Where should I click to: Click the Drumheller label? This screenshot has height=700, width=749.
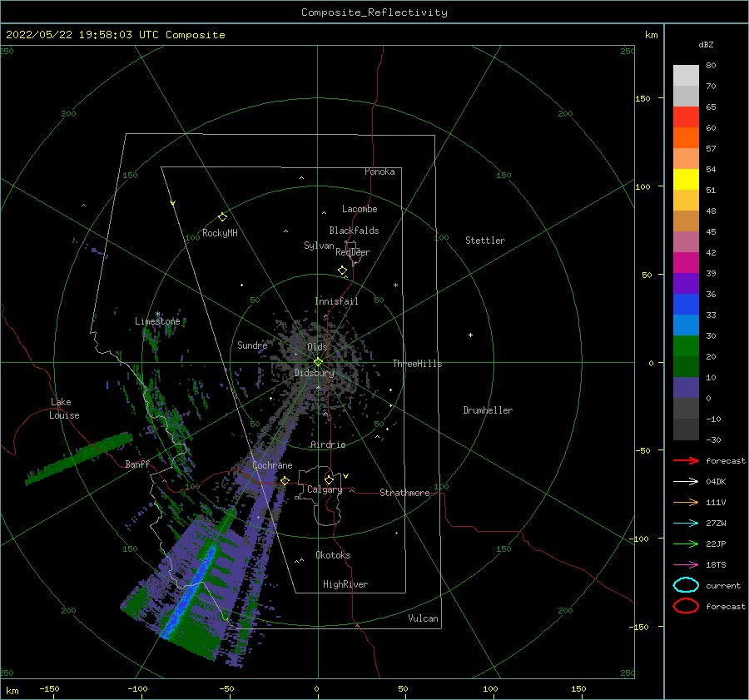tap(488, 410)
